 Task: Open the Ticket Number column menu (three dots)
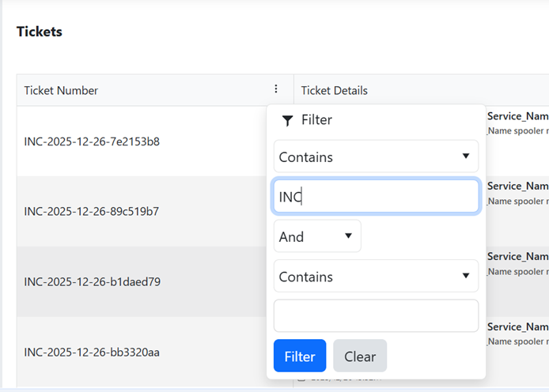275,89
